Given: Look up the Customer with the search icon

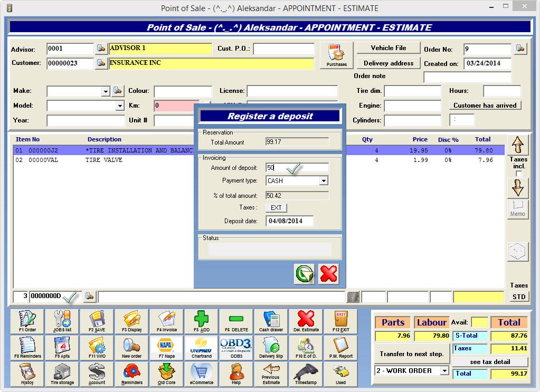Looking at the screenshot, I should (x=101, y=63).
